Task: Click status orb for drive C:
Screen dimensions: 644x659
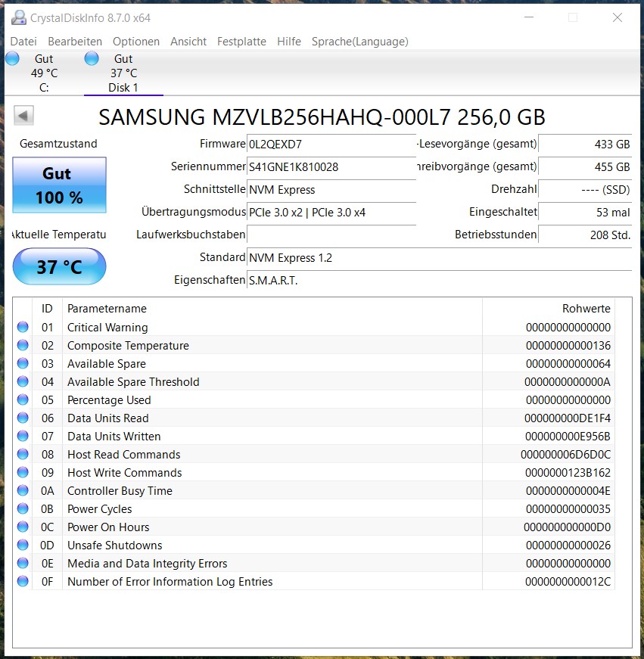Action: point(12,59)
